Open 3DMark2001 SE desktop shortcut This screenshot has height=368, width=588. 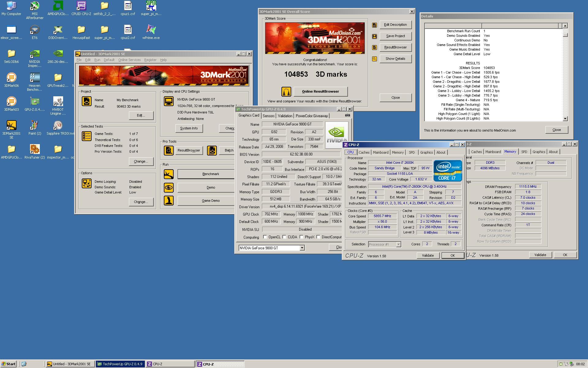pos(11,130)
